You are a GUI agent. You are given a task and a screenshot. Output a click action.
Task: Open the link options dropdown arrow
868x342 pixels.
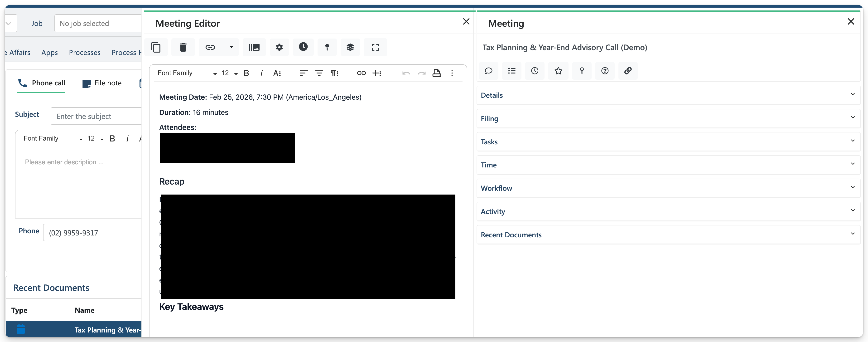pos(231,47)
